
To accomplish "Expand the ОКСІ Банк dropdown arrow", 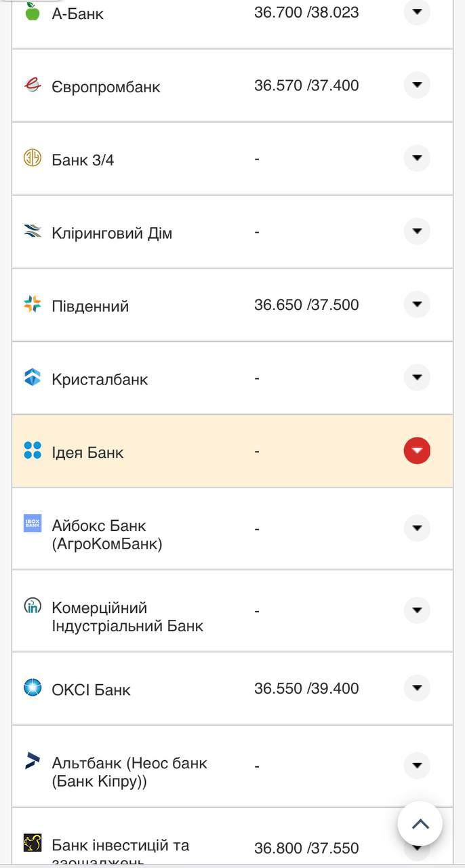I will click(416, 687).
